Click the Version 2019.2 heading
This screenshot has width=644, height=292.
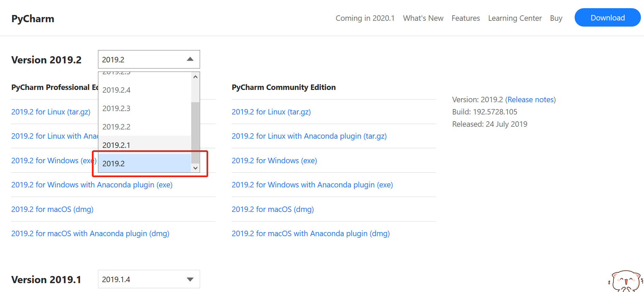[46, 60]
